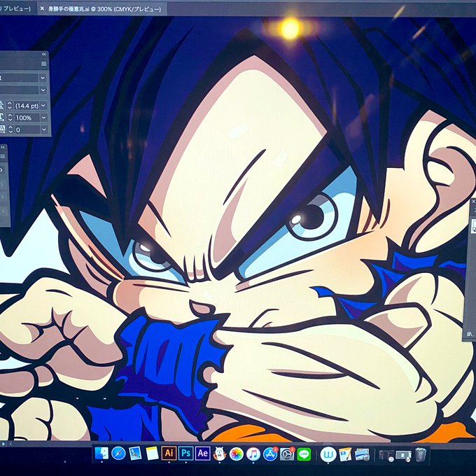Open the Pages document app in dock
This screenshot has width=476, height=476.
(x=345, y=454)
